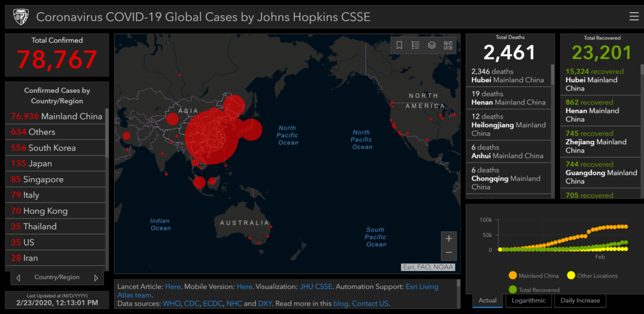Select Italy in country list

tap(55, 195)
